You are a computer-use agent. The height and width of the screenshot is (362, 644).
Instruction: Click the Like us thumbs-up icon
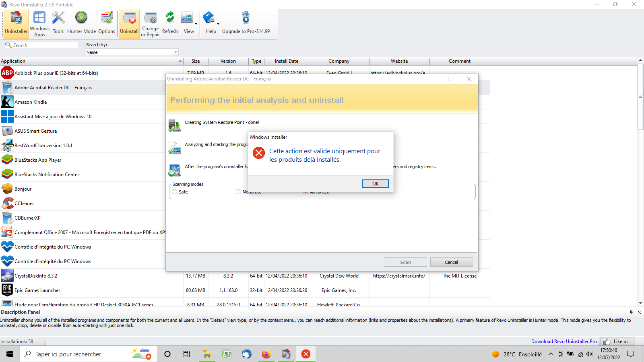click(607, 341)
